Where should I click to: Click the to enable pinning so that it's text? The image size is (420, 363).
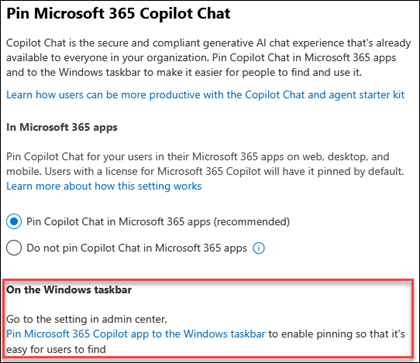(x=337, y=334)
